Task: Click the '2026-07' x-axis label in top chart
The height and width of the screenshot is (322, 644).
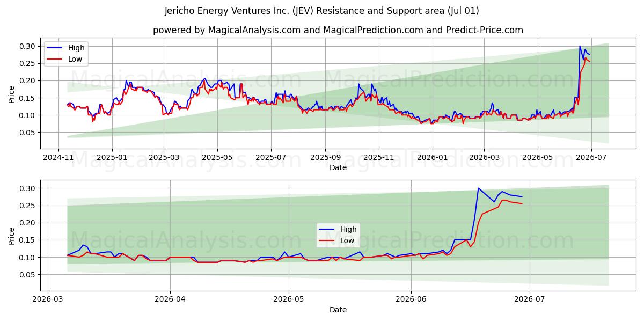Action: click(x=591, y=158)
